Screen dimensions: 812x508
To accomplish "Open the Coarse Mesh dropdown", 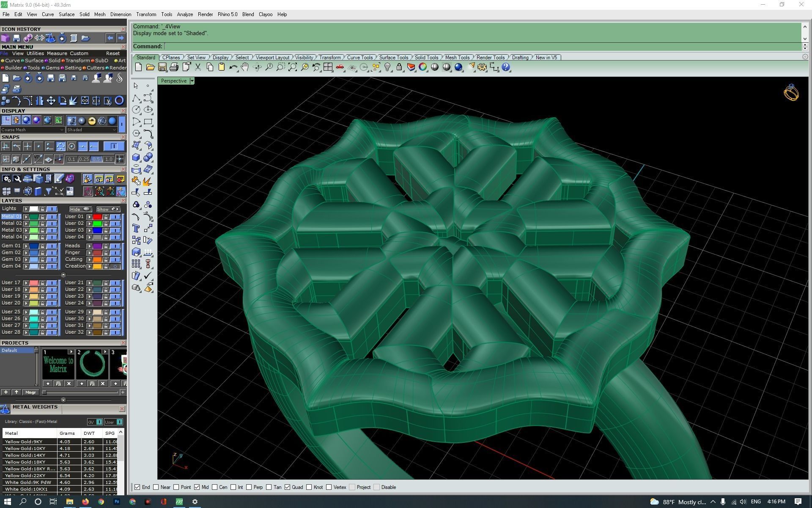I will point(33,130).
